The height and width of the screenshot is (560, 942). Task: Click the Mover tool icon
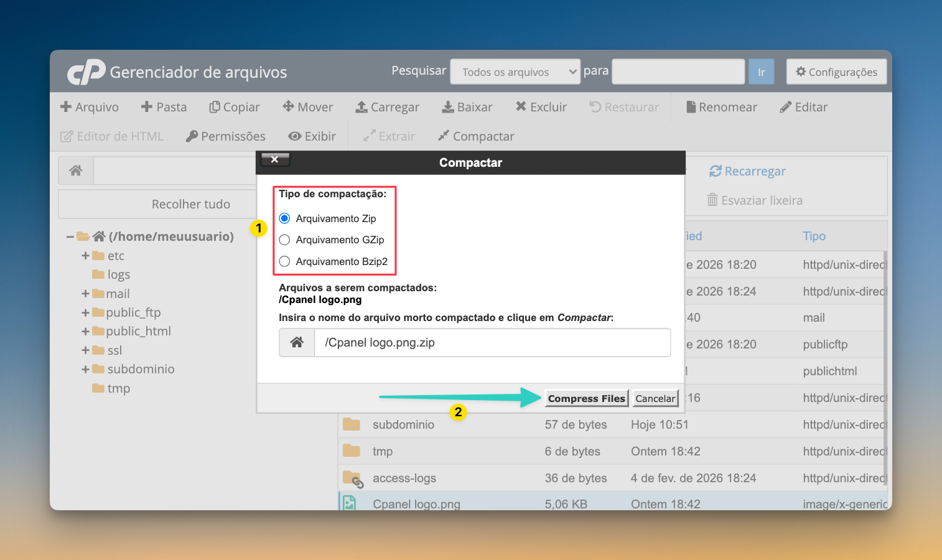coord(288,106)
